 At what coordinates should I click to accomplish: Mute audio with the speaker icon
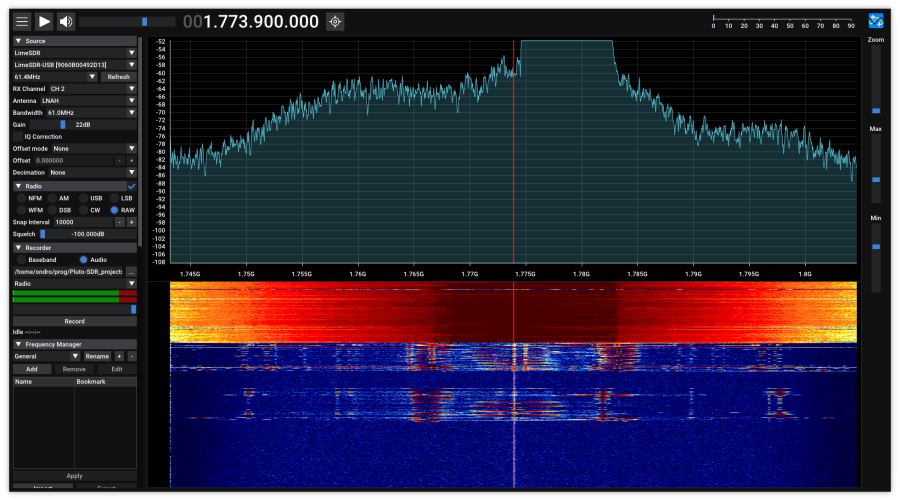point(66,21)
